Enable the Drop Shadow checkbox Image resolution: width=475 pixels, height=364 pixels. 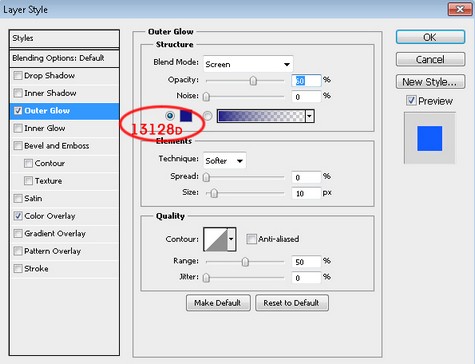coord(18,76)
